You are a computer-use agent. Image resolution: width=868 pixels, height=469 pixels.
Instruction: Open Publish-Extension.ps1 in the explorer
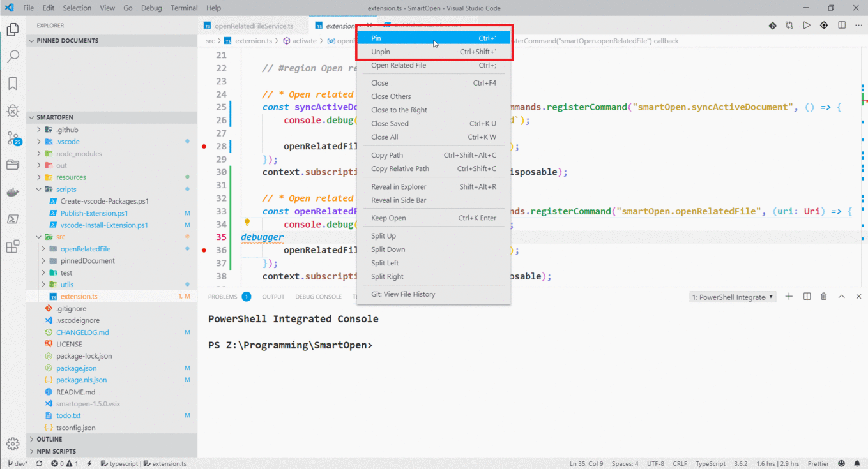[112, 213]
